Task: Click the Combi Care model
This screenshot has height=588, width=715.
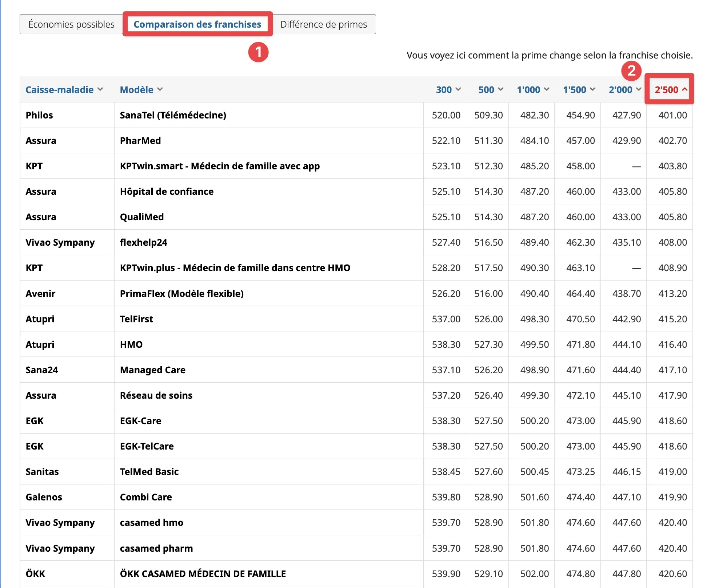Action: pyautogui.click(x=146, y=497)
